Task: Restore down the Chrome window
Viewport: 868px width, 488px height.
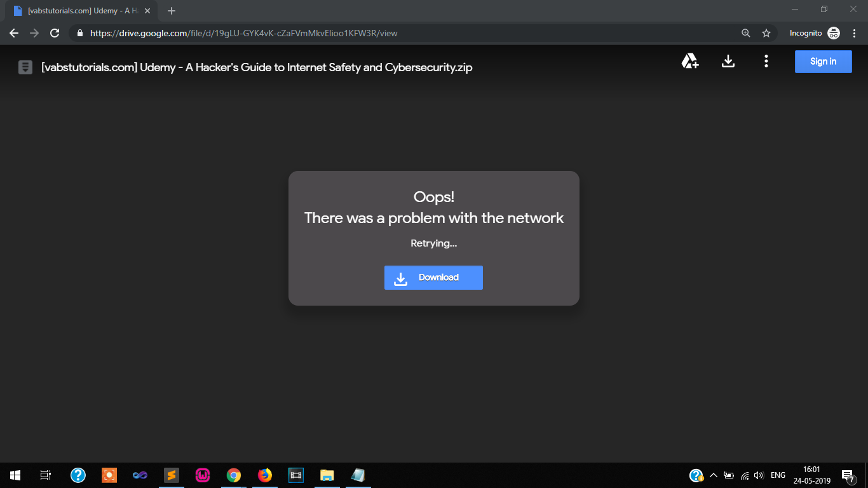Action: pos(824,9)
